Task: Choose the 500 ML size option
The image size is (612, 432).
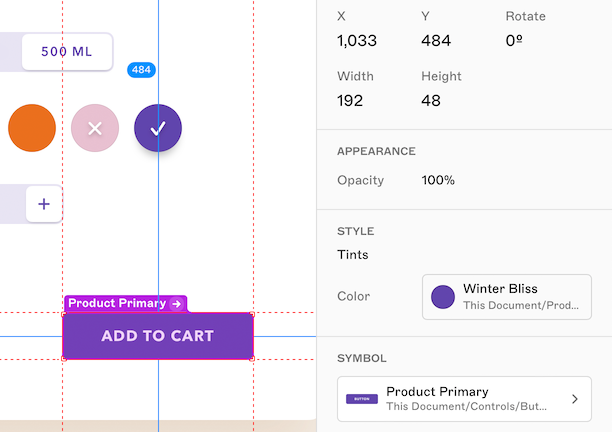Action: [67, 51]
